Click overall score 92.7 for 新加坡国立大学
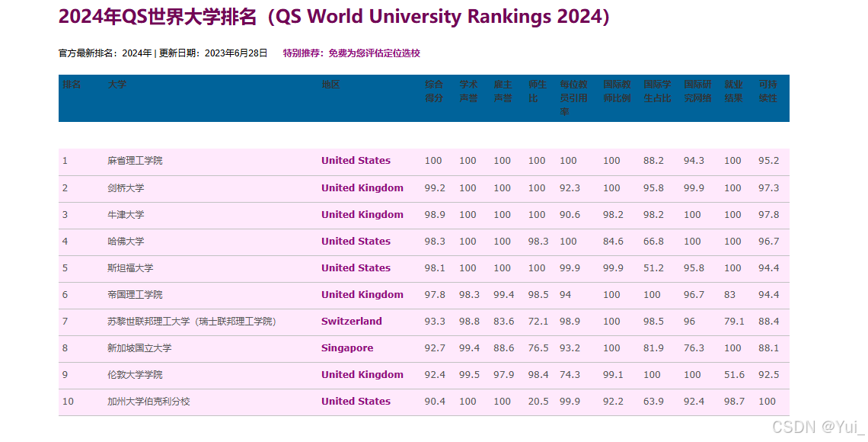 [435, 348]
